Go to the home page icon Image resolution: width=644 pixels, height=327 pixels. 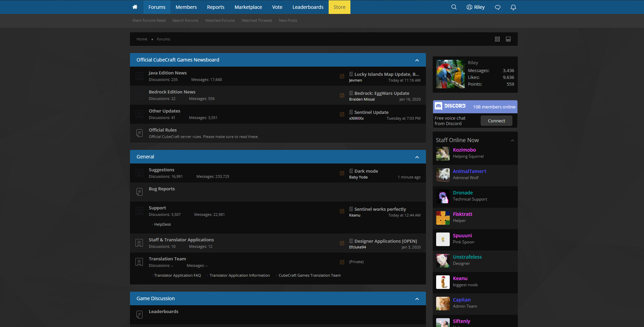click(135, 7)
